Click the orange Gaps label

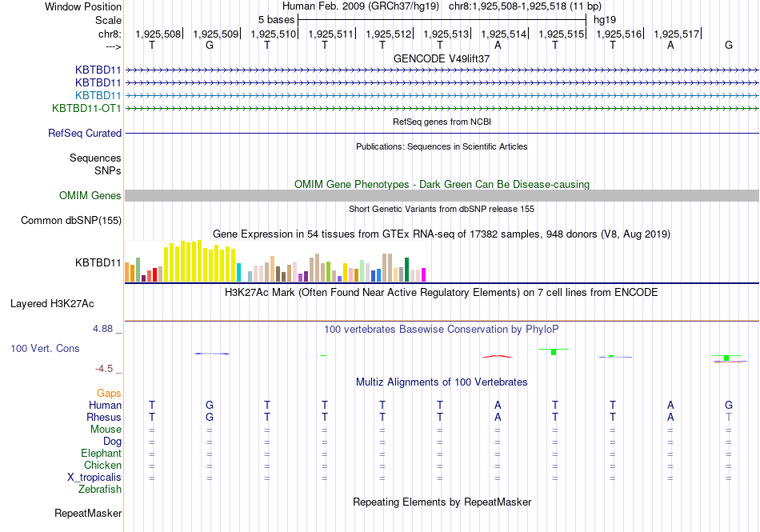(109, 394)
